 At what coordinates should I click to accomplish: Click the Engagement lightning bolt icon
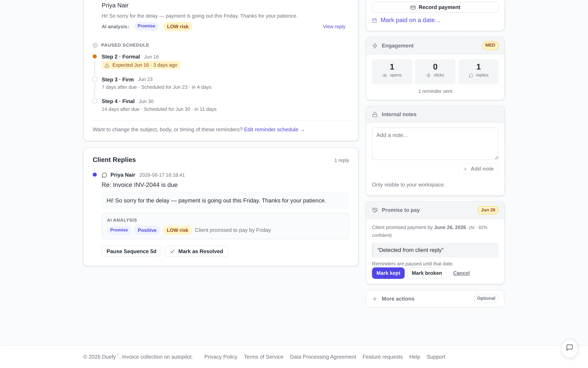(375, 46)
